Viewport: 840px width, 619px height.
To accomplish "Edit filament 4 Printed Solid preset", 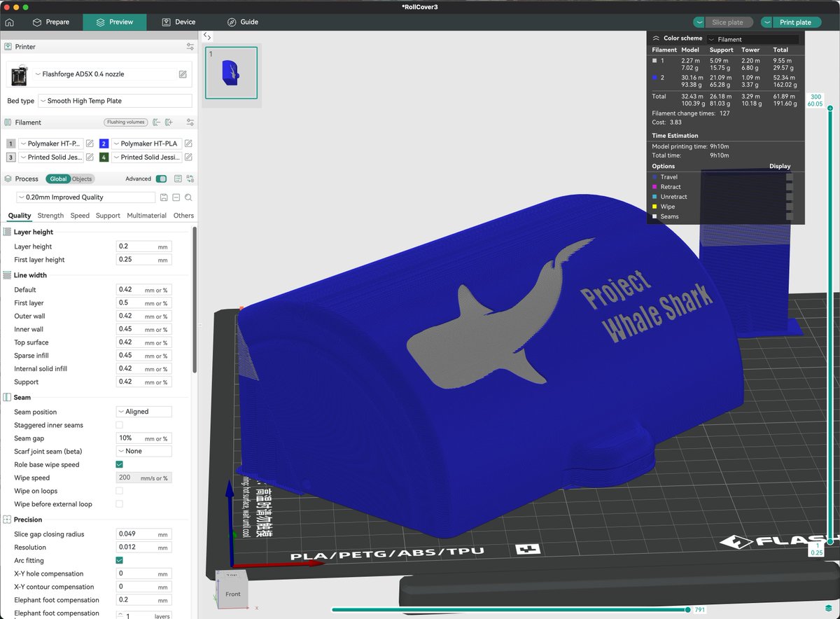I will 188,158.
